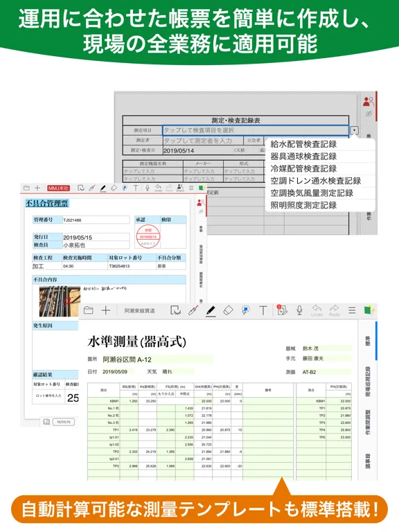Click plus icon in 不具合管理票 window toolbar

[x=37, y=188]
